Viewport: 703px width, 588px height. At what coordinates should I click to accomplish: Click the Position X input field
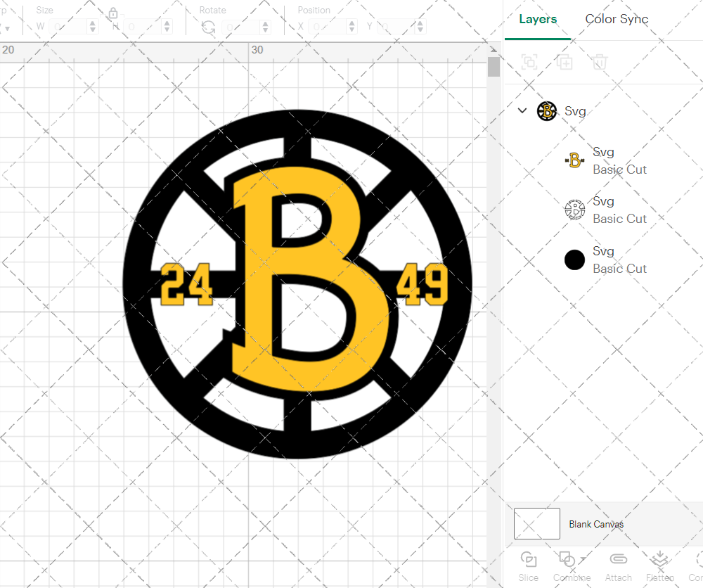[x=328, y=27]
